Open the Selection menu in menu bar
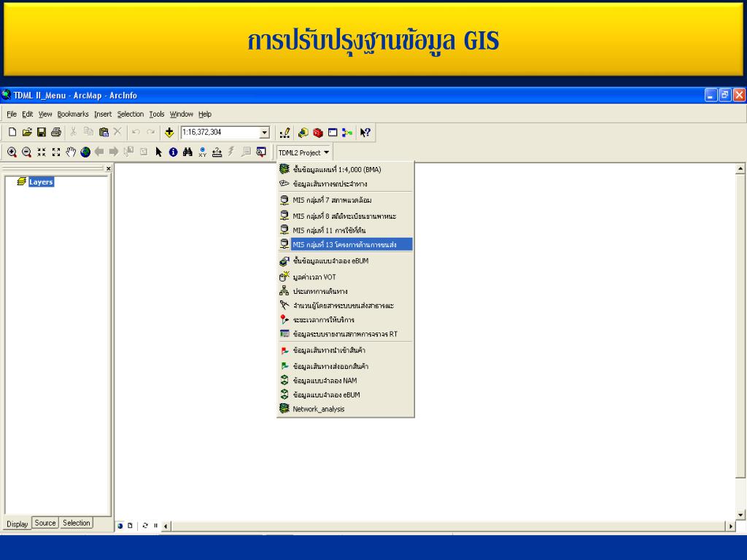Screen dimensions: 747x560 pos(131,114)
